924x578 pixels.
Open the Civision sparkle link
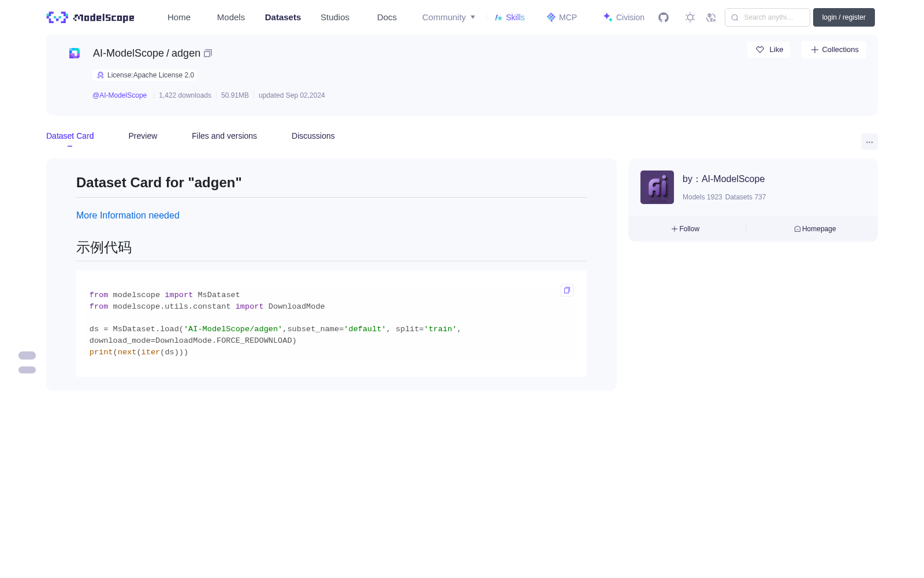click(x=624, y=17)
